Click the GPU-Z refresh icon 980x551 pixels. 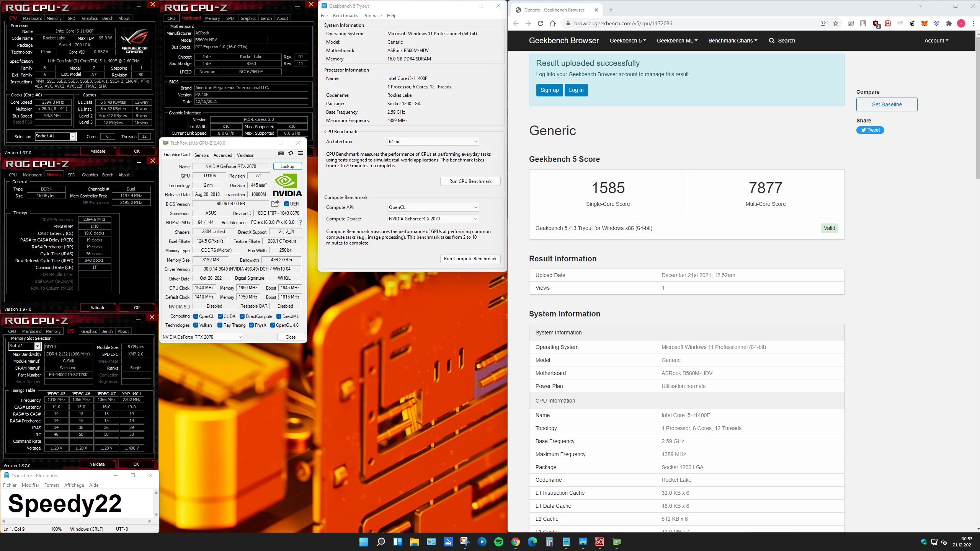click(x=291, y=153)
